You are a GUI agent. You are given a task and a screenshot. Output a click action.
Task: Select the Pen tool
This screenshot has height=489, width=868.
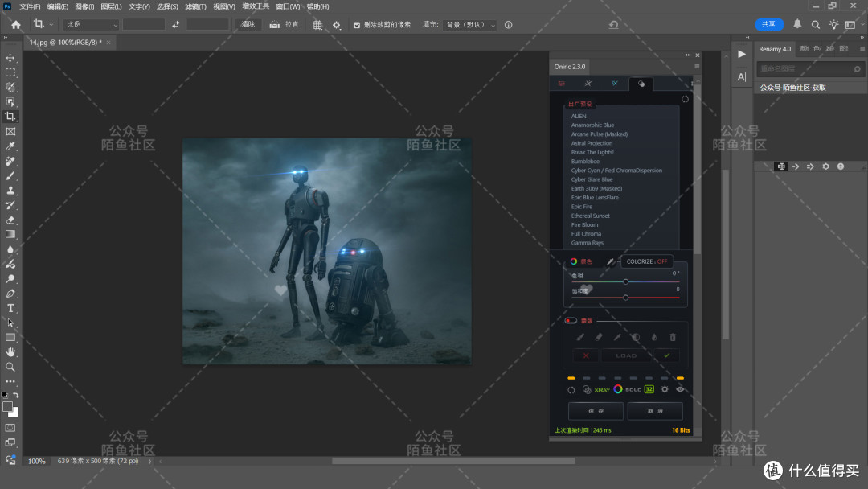point(10,294)
